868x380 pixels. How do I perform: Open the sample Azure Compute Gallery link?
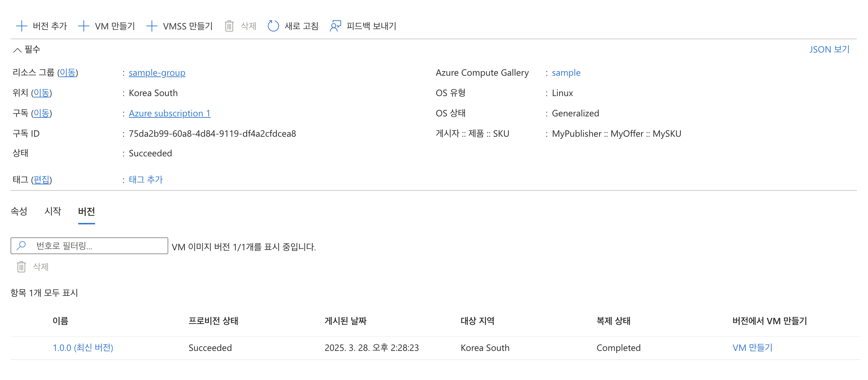[x=566, y=73]
